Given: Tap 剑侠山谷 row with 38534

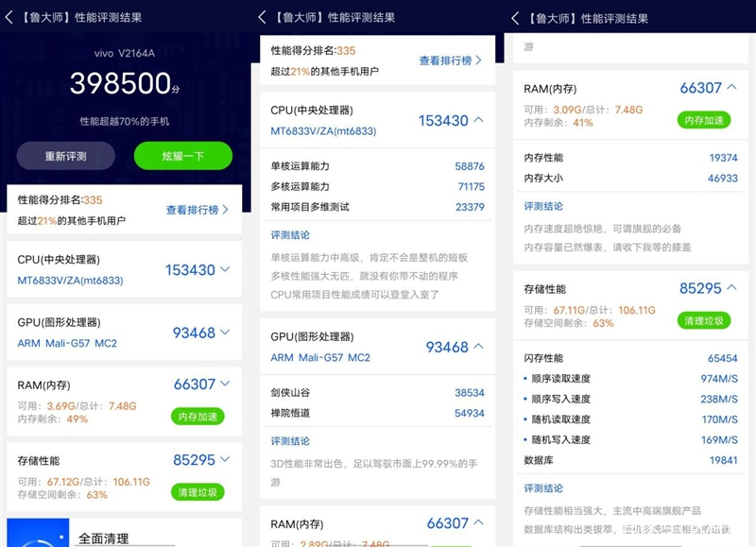Looking at the screenshot, I should tap(377, 393).
